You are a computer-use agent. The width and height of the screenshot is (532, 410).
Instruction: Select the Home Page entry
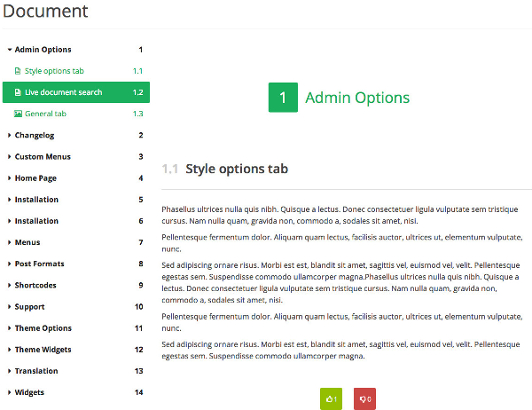click(x=35, y=178)
